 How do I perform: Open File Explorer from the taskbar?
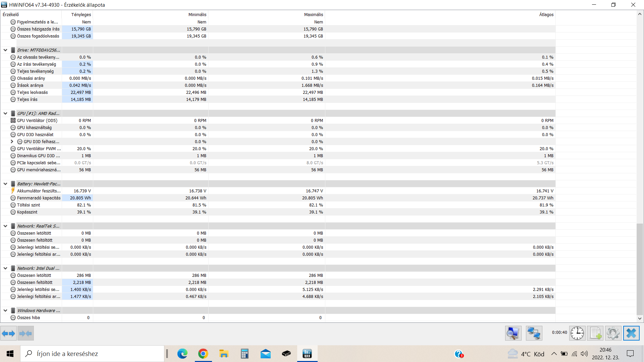224,354
